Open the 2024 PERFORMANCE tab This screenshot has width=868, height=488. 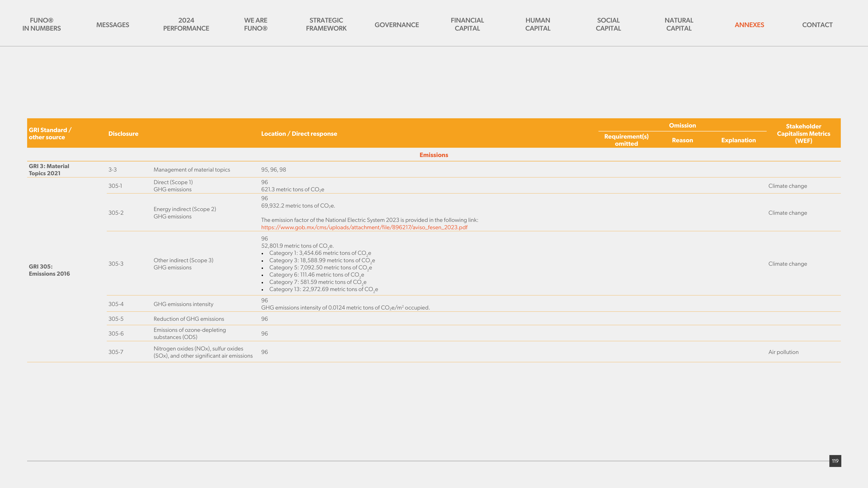pos(186,24)
